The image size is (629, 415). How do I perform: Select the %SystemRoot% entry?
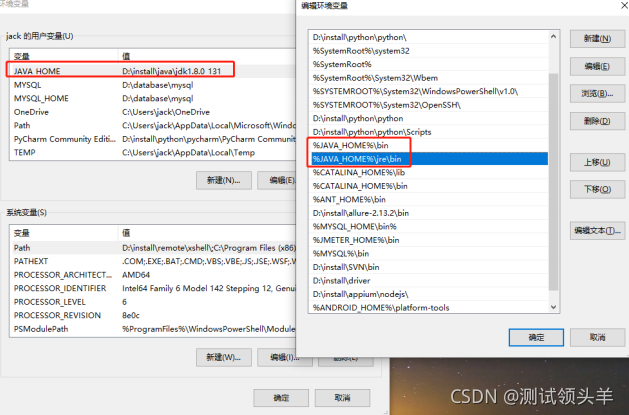coord(430,64)
